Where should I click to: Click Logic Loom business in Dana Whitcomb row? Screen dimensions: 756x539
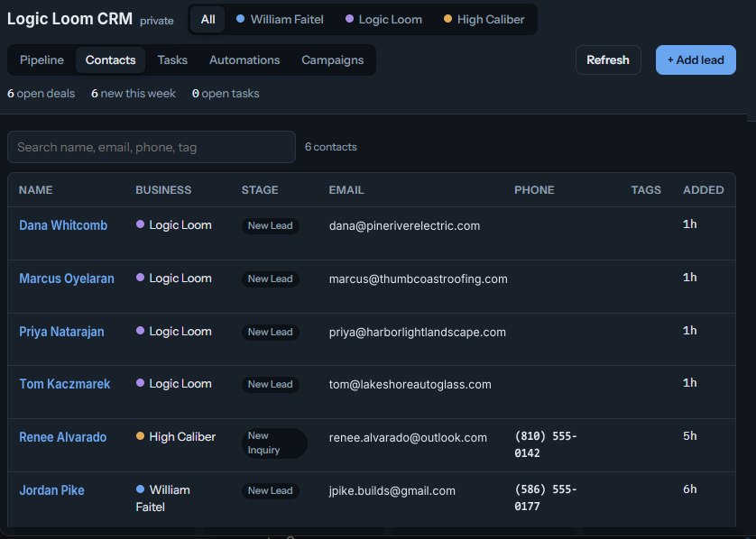(x=174, y=225)
